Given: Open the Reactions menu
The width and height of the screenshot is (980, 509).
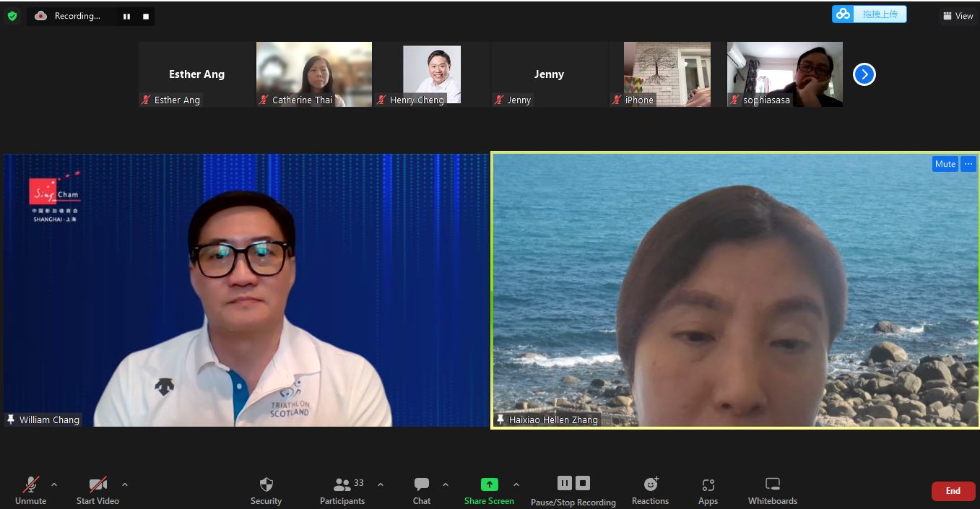Looking at the screenshot, I should 650,490.
